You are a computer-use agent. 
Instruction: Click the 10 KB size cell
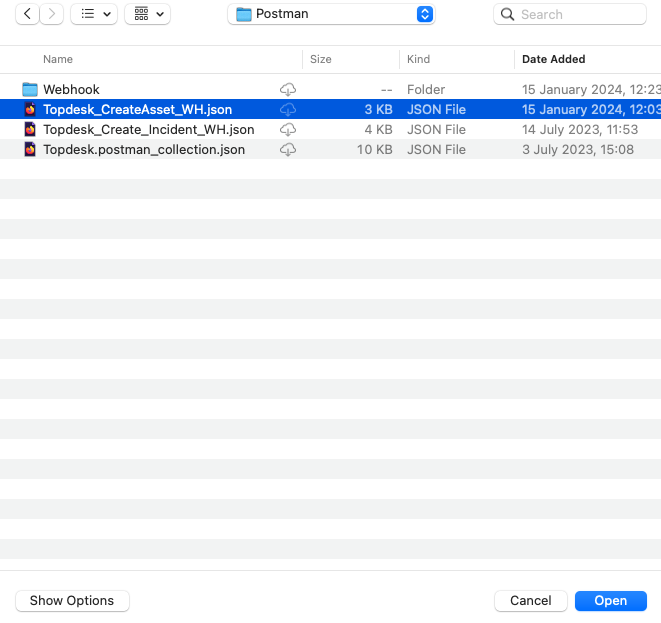click(374, 150)
